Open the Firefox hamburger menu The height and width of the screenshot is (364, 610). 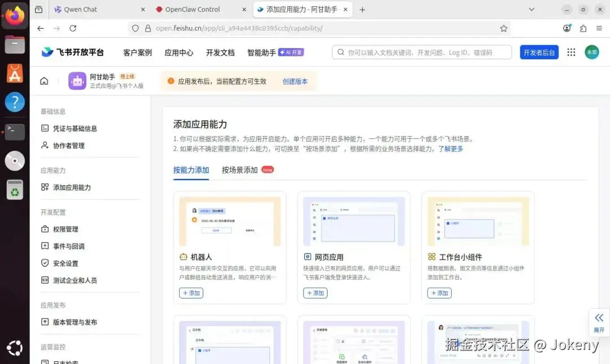coord(599,28)
